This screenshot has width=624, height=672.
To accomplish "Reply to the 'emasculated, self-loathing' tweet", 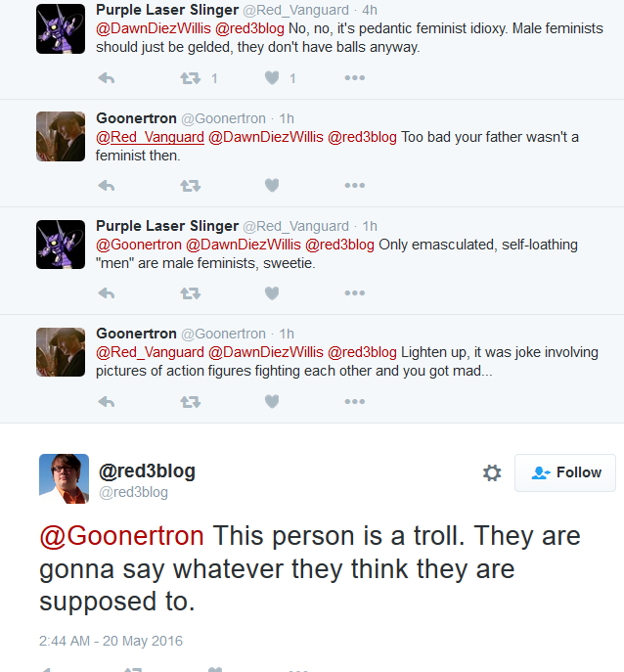I will pyautogui.click(x=107, y=293).
